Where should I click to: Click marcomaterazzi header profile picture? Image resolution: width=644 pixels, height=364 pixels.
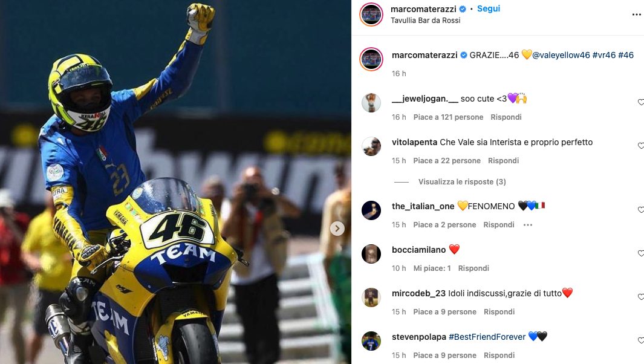click(371, 15)
